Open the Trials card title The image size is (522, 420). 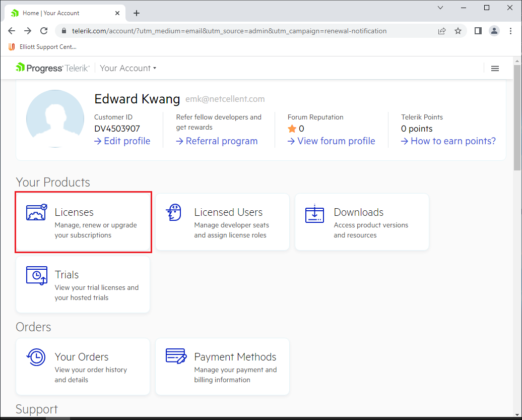[x=67, y=275]
